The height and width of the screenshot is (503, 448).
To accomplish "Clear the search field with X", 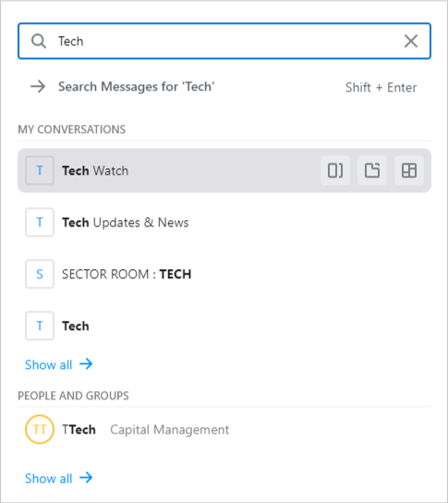I will [x=410, y=42].
